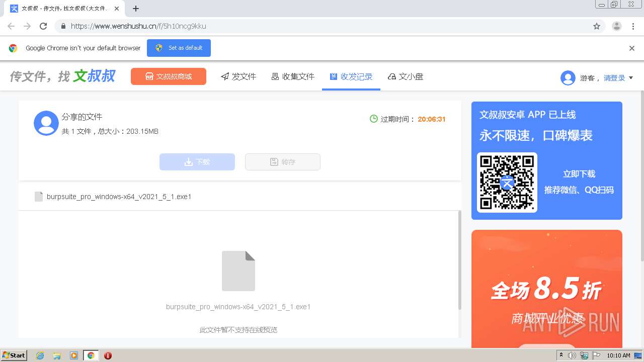This screenshot has height=362, width=644.
Task: Click the 分享的文件 title text
Action: (82, 117)
